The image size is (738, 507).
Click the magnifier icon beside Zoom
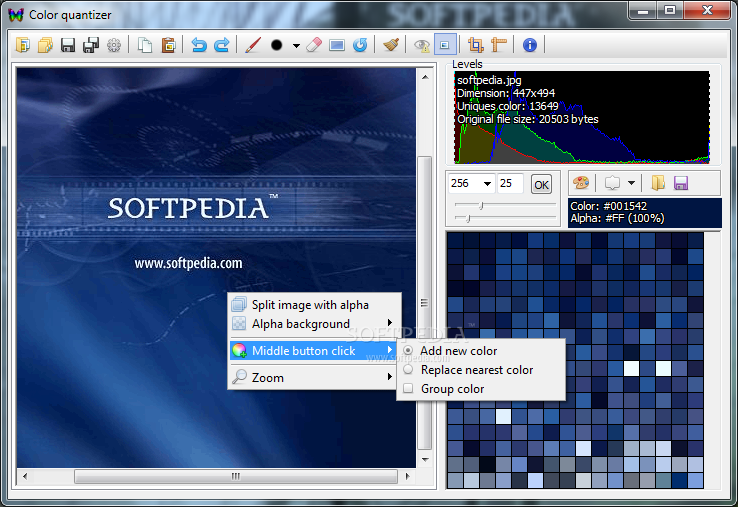[239, 377]
